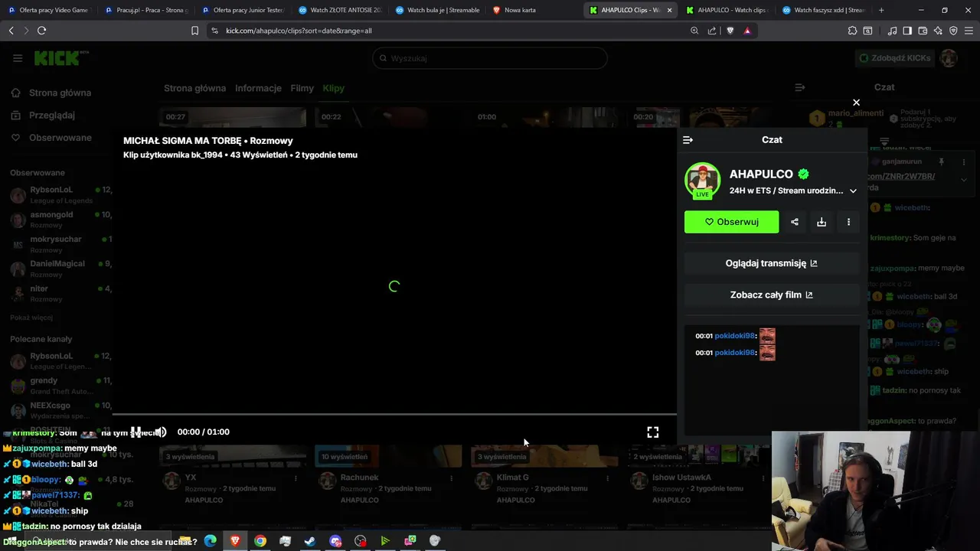Open the YX clip card
This screenshot has height=551, width=980.
click(232, 474)
